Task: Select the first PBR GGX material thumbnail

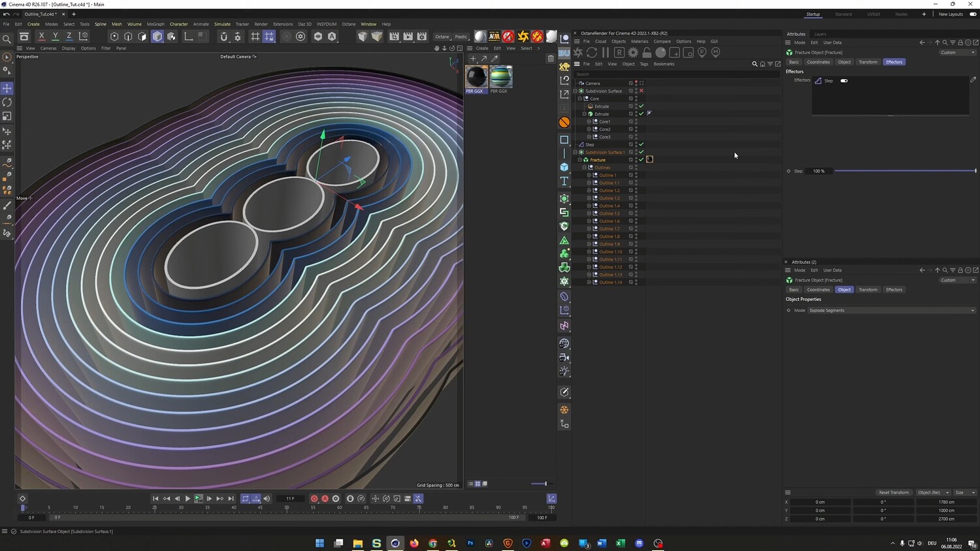Action: pyautogui.click(x=476, y=77)
